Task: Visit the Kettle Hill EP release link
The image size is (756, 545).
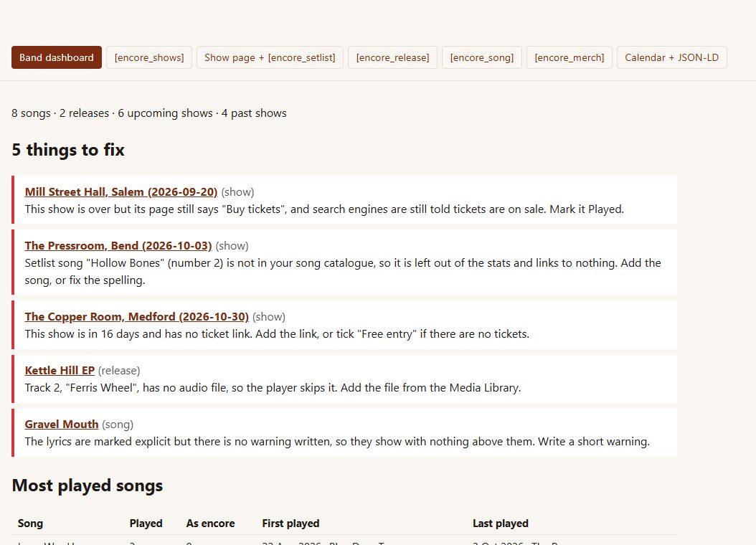Action: [60, 371]
